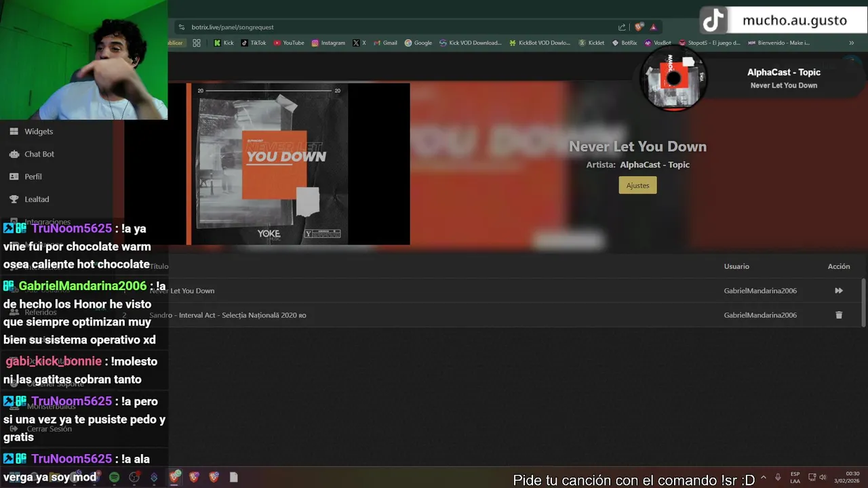
Task: Switch the ESP LAA keyboard language
Action: coord(795,477)
